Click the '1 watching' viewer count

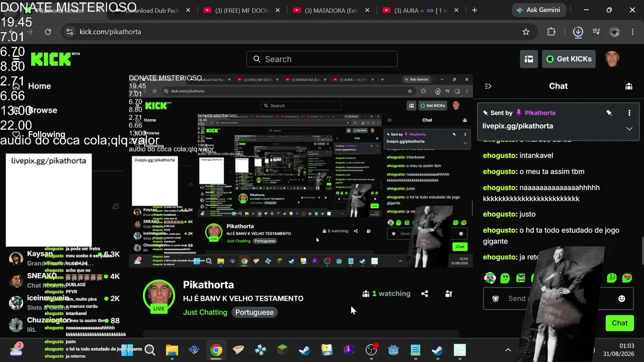(x=386, y=294)
